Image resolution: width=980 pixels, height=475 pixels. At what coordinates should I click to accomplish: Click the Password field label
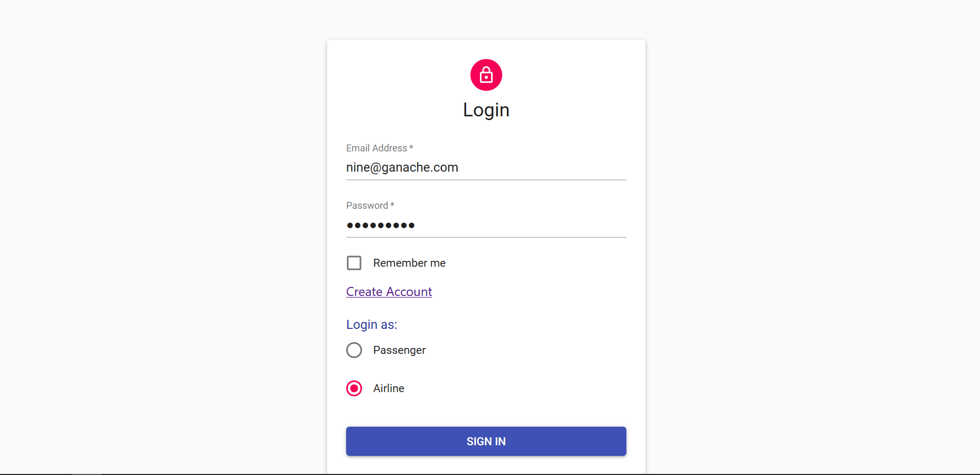click(x=367, y=206)
